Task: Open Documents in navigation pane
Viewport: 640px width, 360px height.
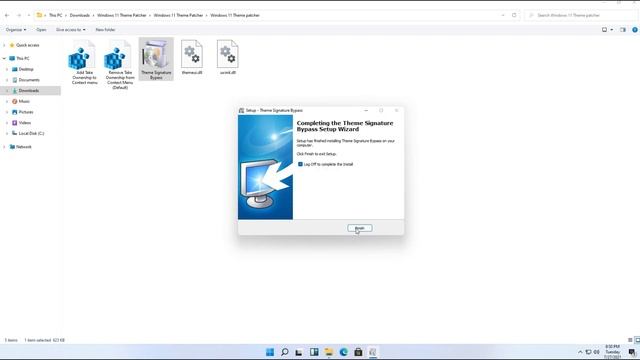Action: [x=29, y=80]
